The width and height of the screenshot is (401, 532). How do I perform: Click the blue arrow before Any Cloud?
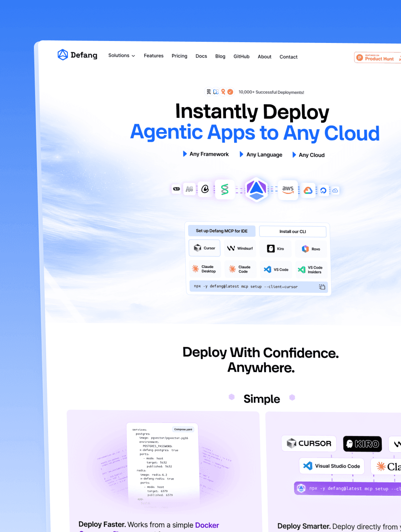[294, 155]
